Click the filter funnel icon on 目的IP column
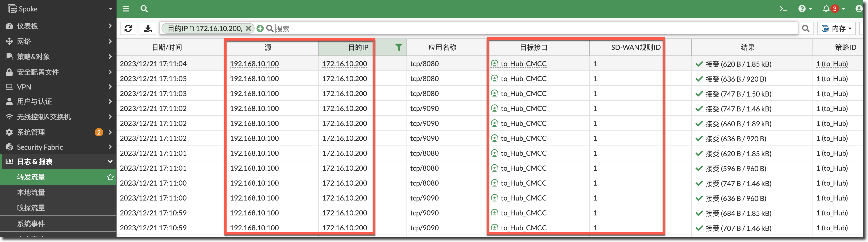 pos(398,48)
